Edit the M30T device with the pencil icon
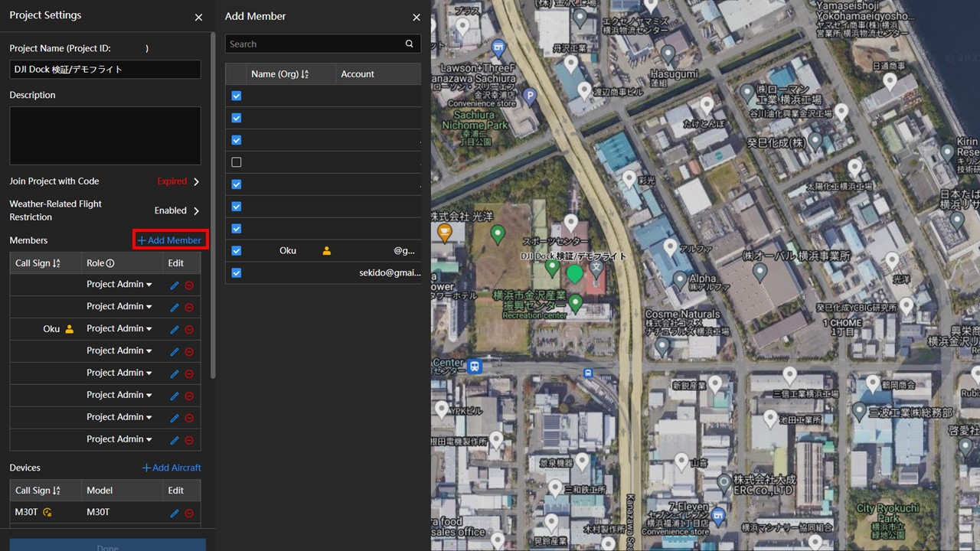 click(x=174, y=513)
